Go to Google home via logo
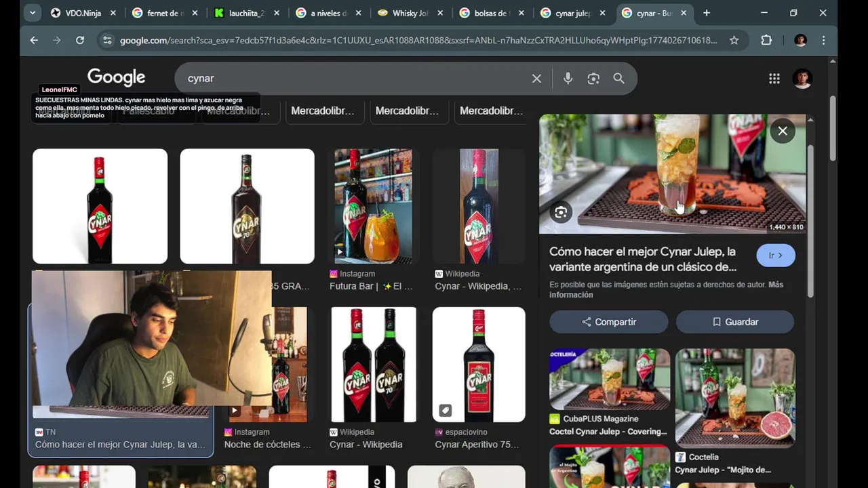The height and width of the screenshot is (488, 868). (116, 77)
